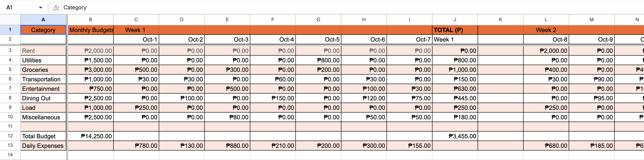Select column K header
The image size is (644, 160).
[500, 19]
